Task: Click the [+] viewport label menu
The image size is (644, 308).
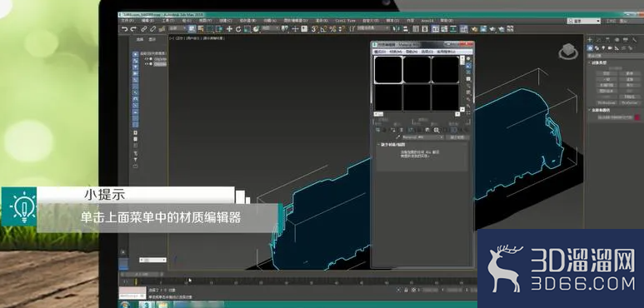Action: click(171, 38)
